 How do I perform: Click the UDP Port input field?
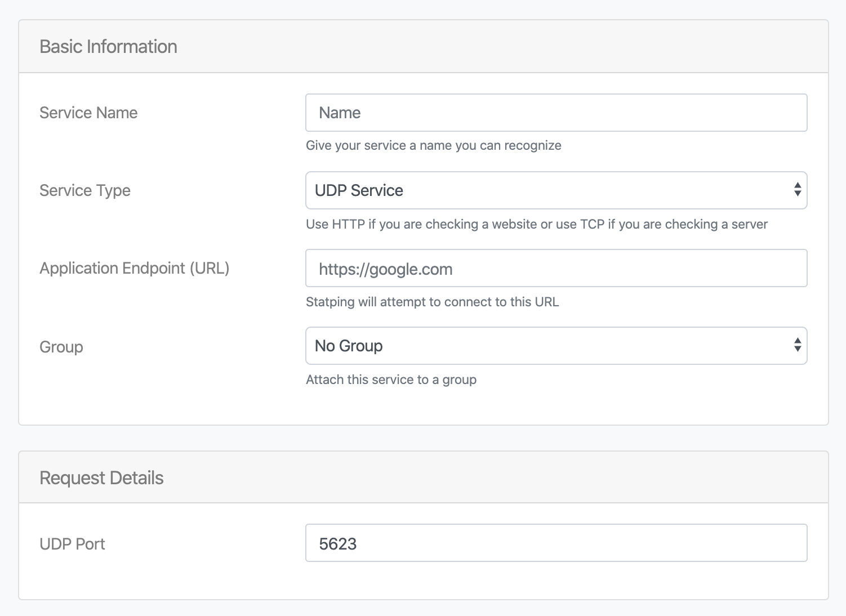tap(556, 543)
